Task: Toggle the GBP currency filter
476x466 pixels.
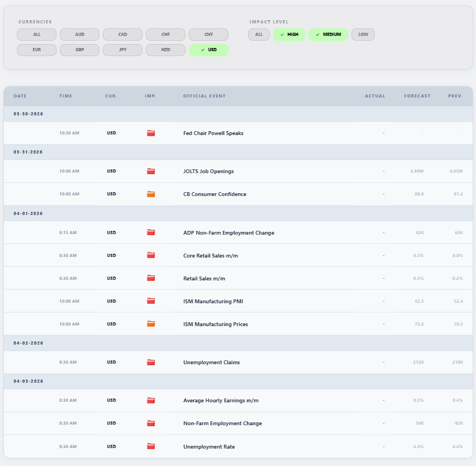Action: coord(79,50)
